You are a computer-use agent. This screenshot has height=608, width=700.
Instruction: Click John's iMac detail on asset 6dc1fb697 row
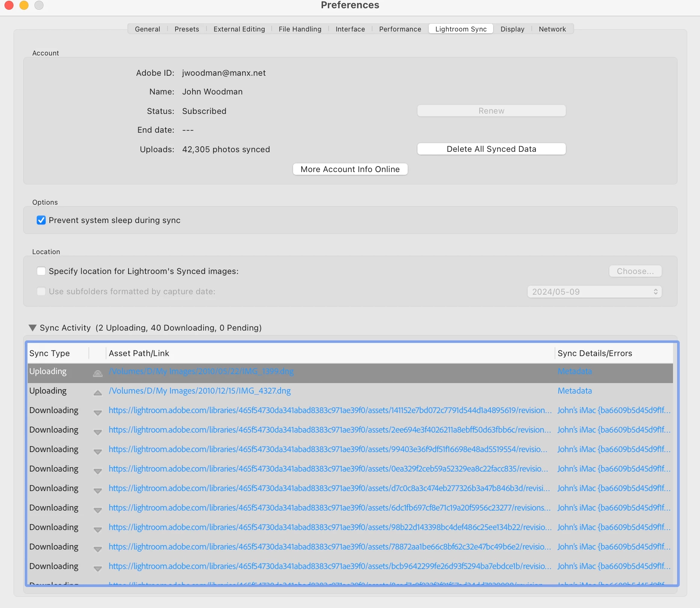coord(614,508)
